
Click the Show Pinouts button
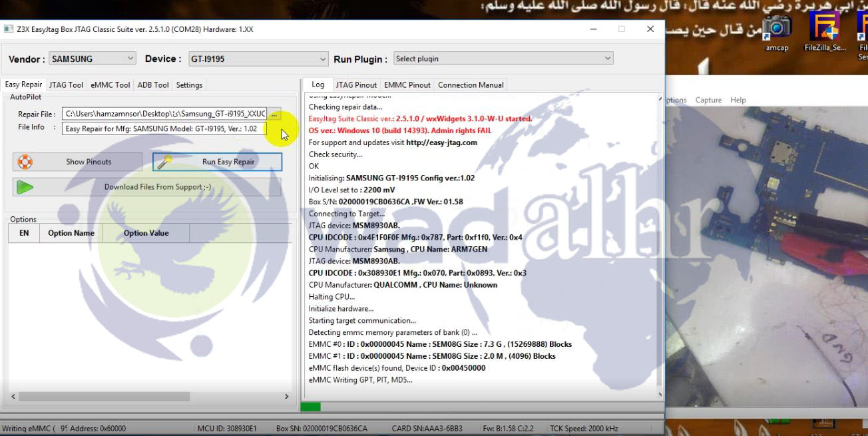(77, 162)
